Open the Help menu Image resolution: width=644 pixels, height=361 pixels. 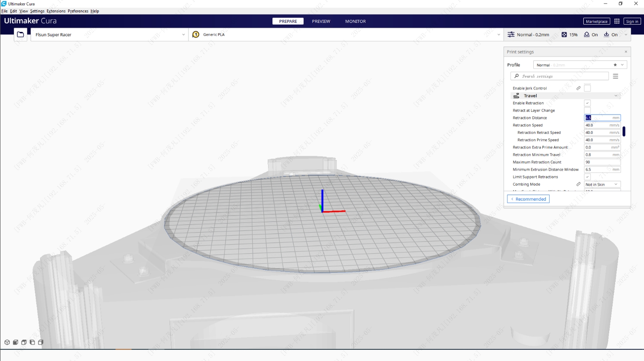pos(95,11)
